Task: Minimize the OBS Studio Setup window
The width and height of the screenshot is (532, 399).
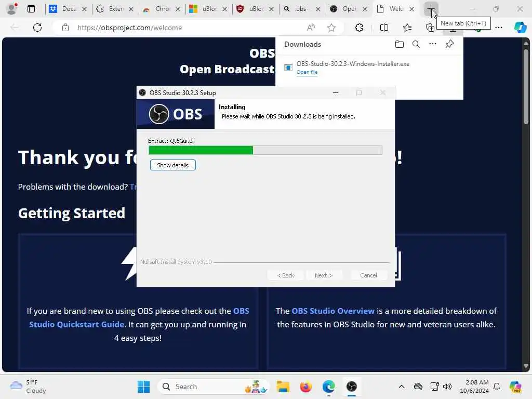Action: [x=336, y=92]
